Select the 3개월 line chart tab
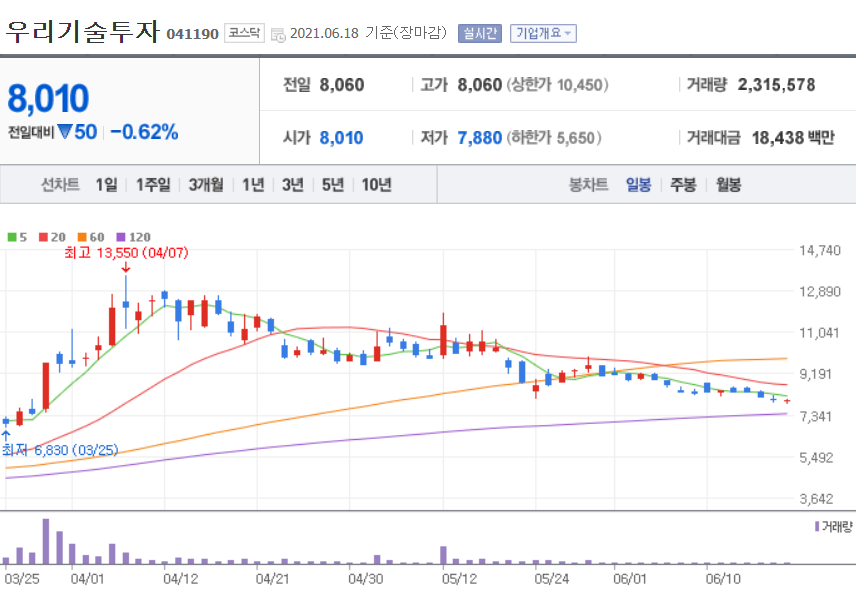The height and width of the screenshot is (596, 856). click(x=206, y=185)
